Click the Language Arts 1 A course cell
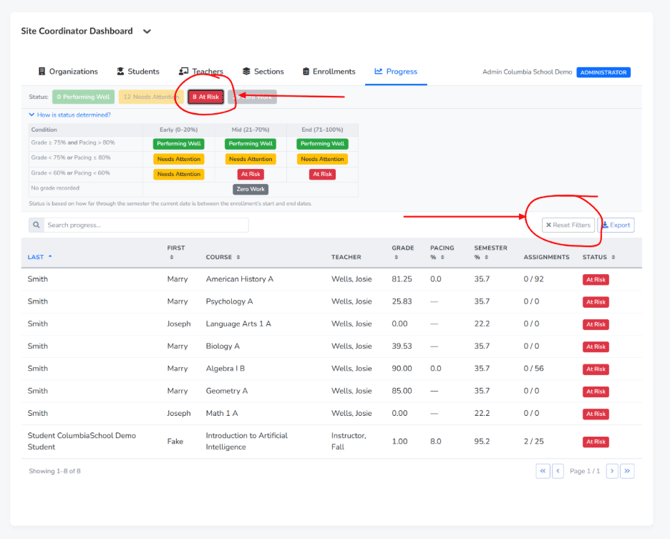This screenshot has width=670, height=539. pyautogui.click(x=238, y=324)
